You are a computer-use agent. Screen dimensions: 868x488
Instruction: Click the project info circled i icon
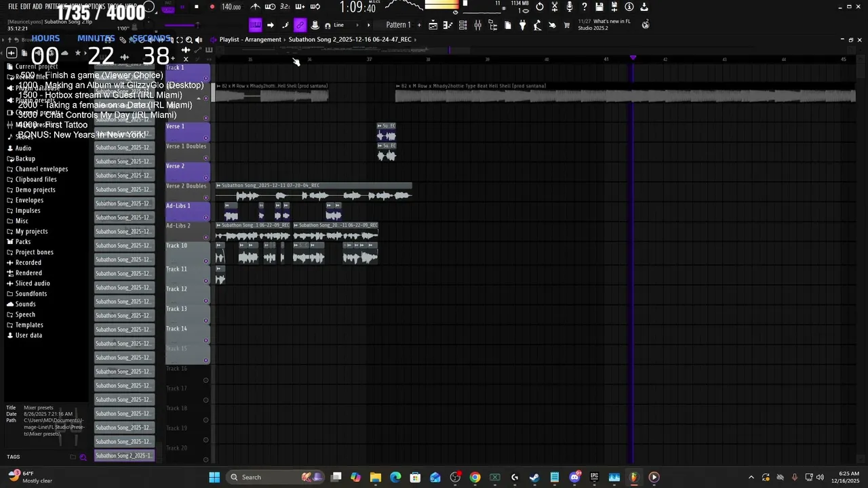629,7
